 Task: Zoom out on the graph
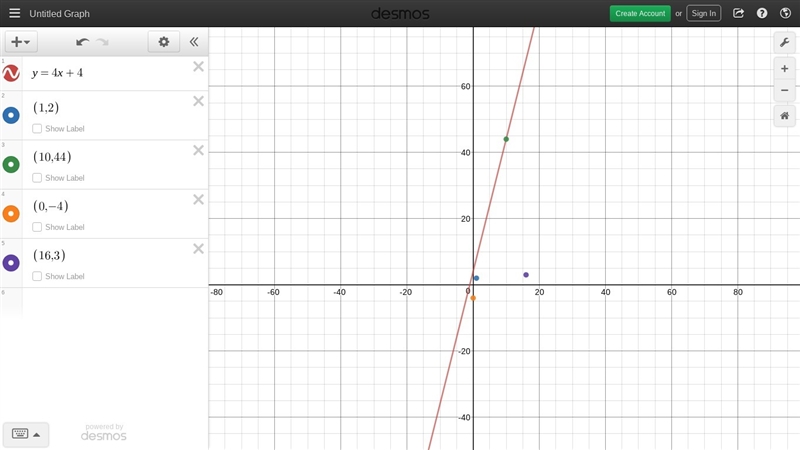[x=785, y=90]
